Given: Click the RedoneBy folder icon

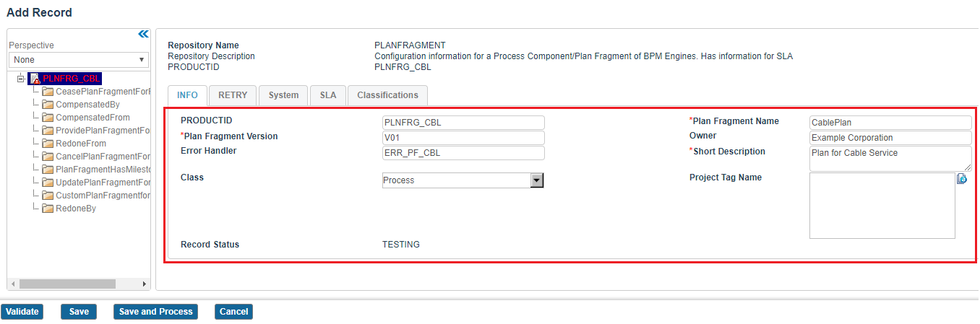Looking at the screenshot, I should (x=48, y=209).
